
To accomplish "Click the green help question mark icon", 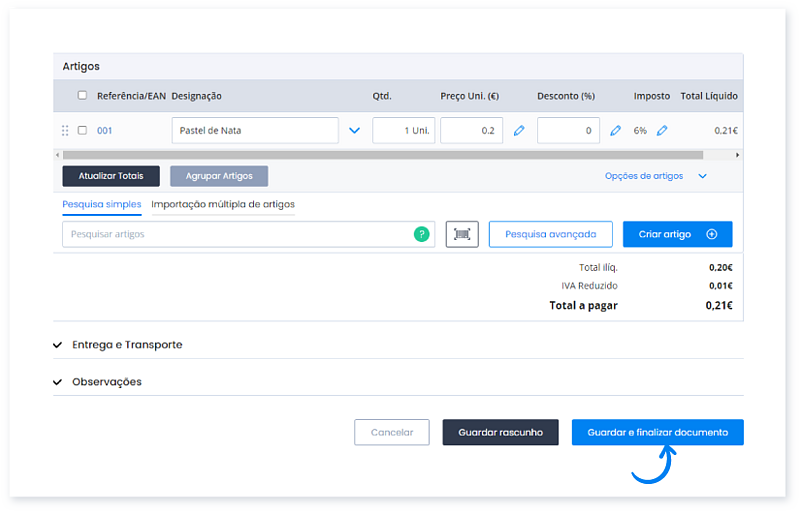I will pyautogui.click(x=422, y=234).
